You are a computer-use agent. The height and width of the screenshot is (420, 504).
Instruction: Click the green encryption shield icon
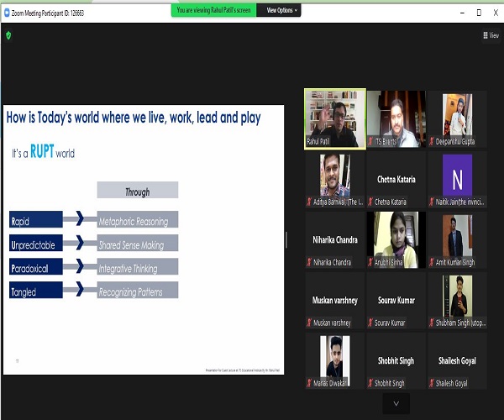(8, 35)
